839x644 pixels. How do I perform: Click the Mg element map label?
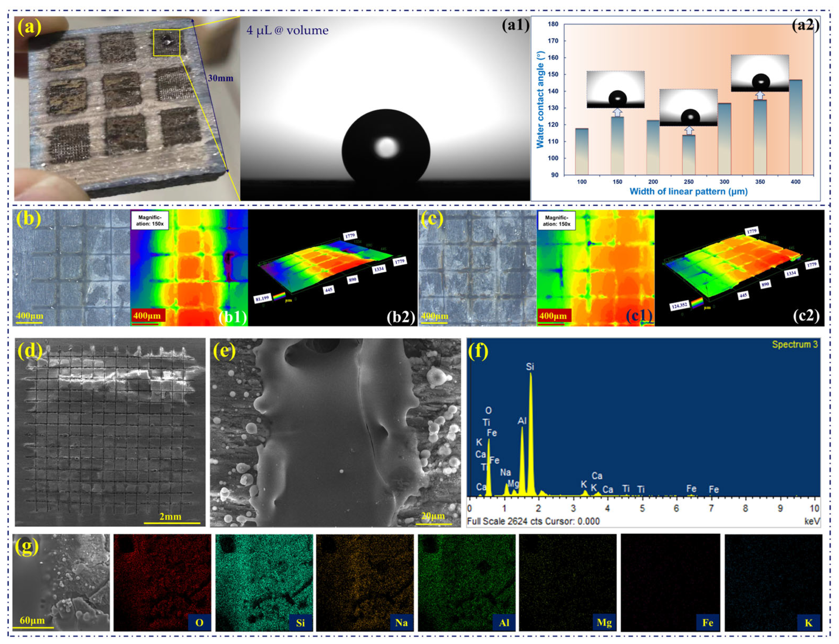click(604, 622)
